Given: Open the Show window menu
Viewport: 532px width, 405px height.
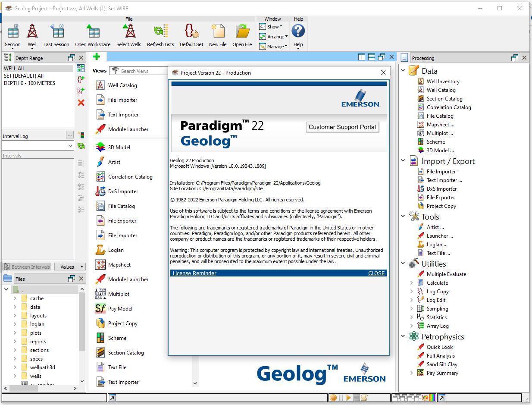Looking at the screenshot, I should [271, 27].
